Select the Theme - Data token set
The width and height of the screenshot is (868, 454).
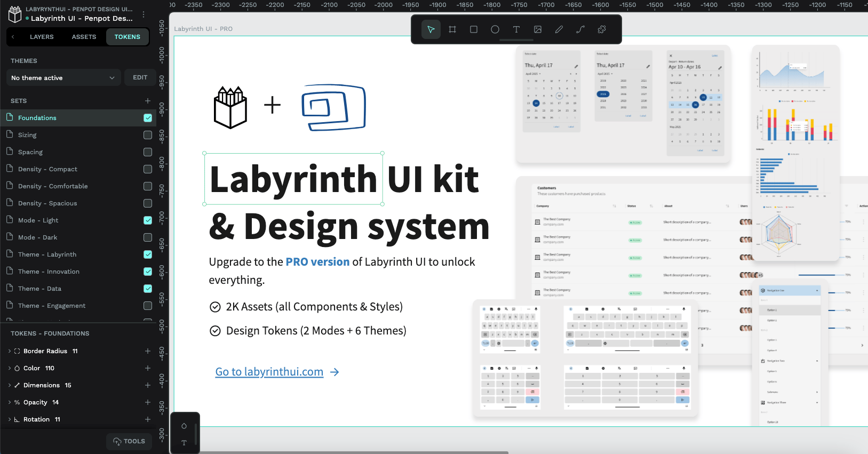[x=78, y=289]
